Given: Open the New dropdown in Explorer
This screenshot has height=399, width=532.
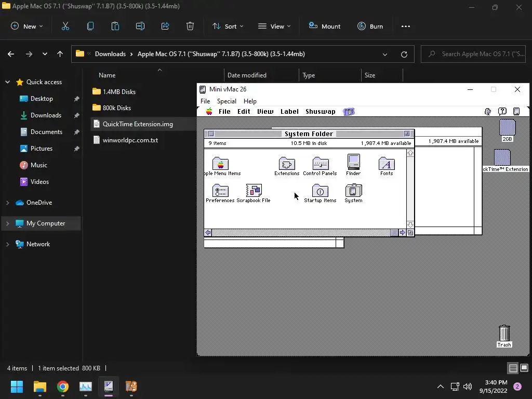Looking at the screenshot, I should point(27,26).
